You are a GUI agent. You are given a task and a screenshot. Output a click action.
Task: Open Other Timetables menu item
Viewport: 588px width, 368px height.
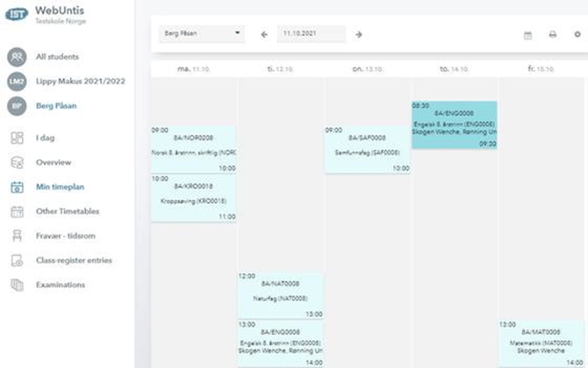pyautogui.click(x=67, y=212)
